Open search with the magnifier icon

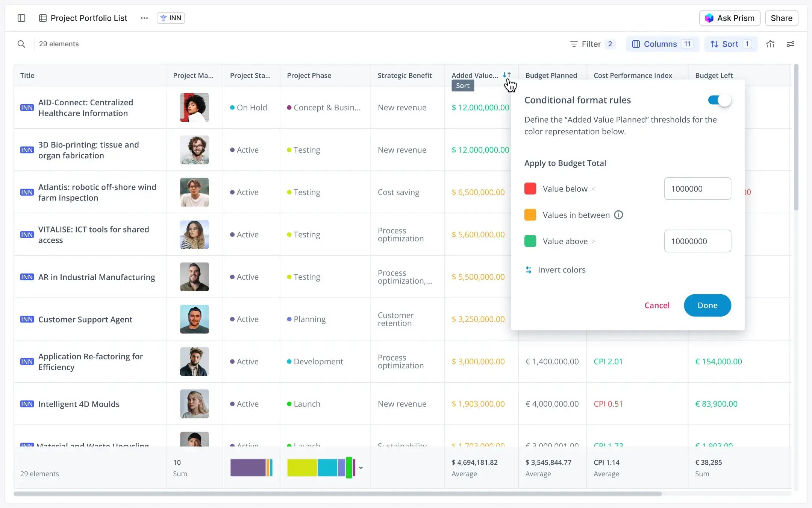pos(21,44)
